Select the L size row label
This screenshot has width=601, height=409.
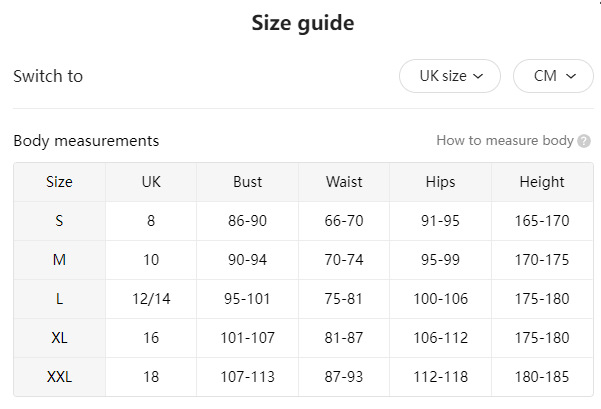(59, 299)
